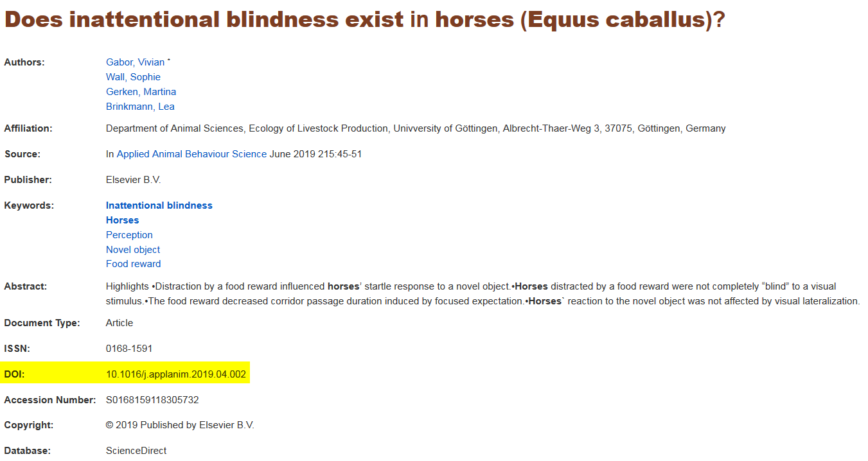Open author link Wall, Sophie
The width and height of the screenshot is (868, 461).
(133, 77)
